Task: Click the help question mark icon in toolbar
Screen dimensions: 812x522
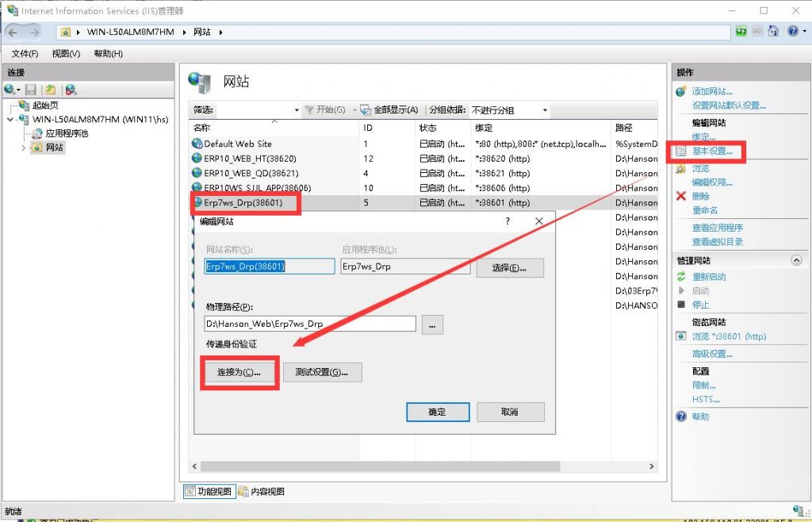Action: (x=793, y=32)
